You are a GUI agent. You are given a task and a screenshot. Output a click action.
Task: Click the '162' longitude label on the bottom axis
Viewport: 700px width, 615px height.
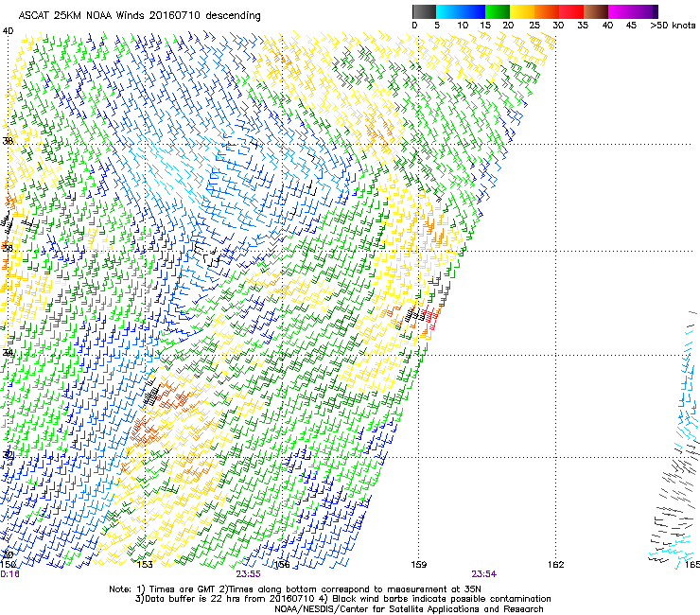click(x=556, y=565)
